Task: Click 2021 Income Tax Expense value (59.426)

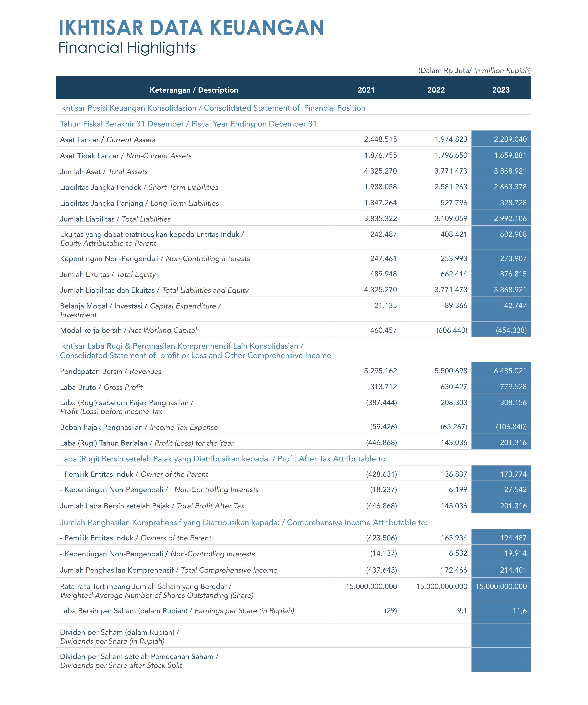Action: (383, 427)
